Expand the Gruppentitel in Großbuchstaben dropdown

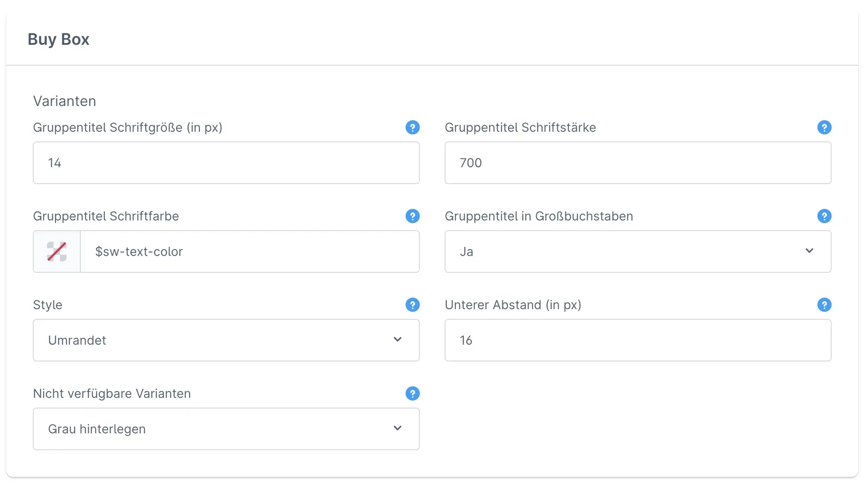click(638, 251)
